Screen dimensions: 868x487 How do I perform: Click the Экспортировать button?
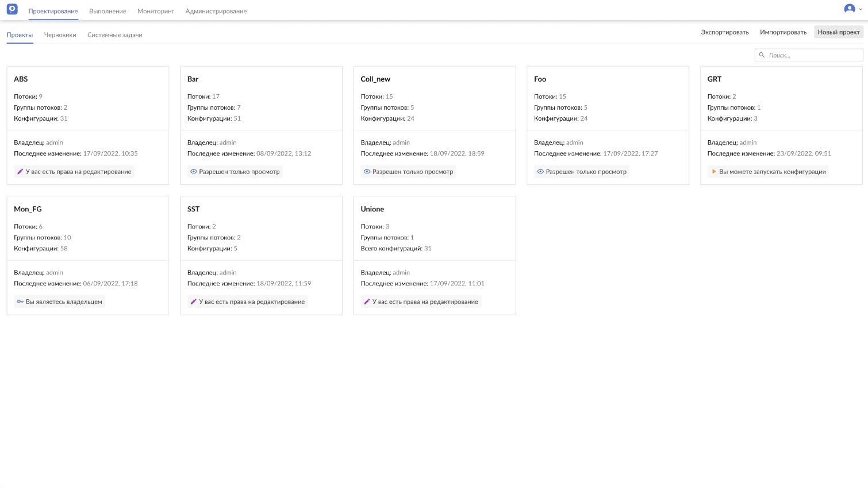click(x=724, y=32)
